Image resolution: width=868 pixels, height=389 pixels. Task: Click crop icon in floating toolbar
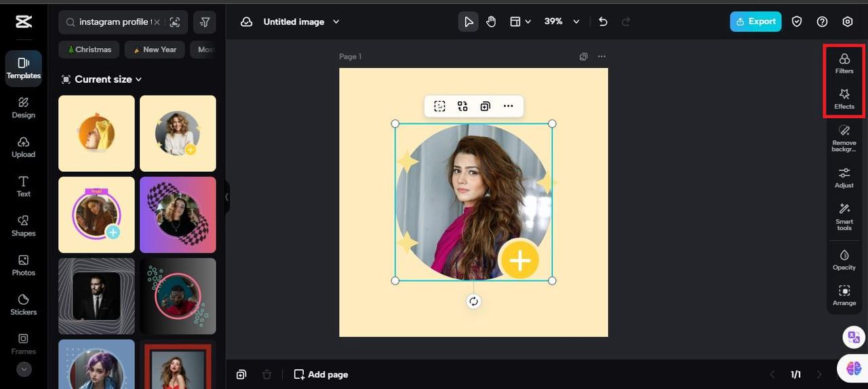(x=439, y=106)
